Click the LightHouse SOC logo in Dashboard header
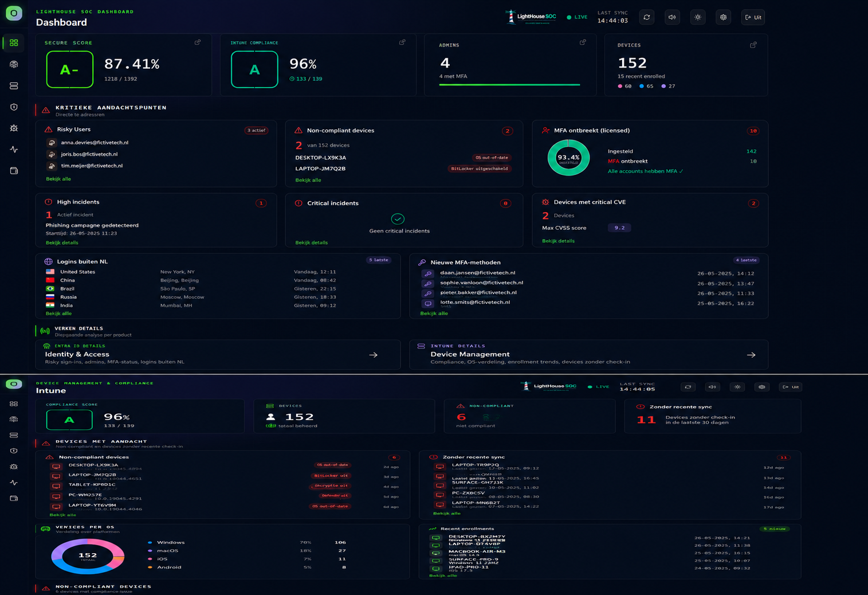Image resolution: width=868 pixels, height=595 pixels. coord(531,17)
